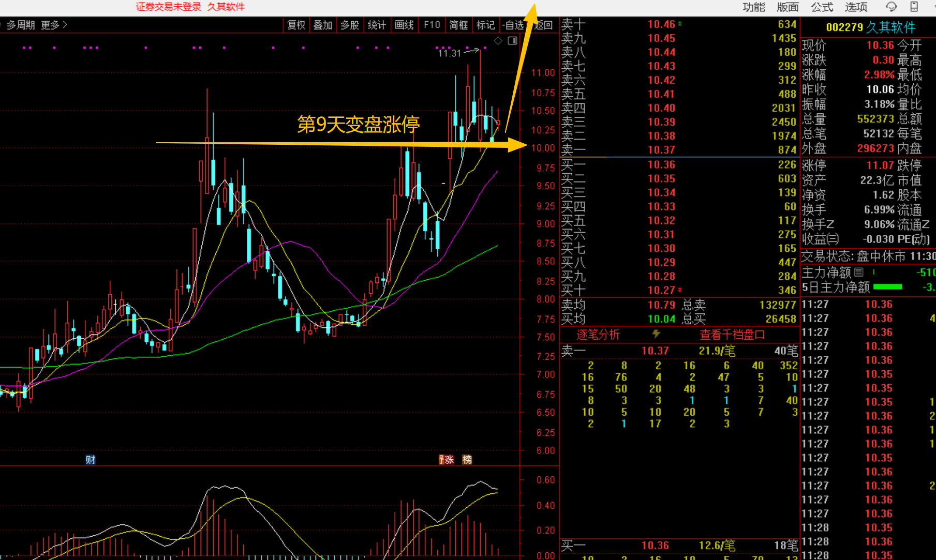Open the list icon next to 主力净额
This screenshot has width=936, height=560.
(x=858, y=272)
